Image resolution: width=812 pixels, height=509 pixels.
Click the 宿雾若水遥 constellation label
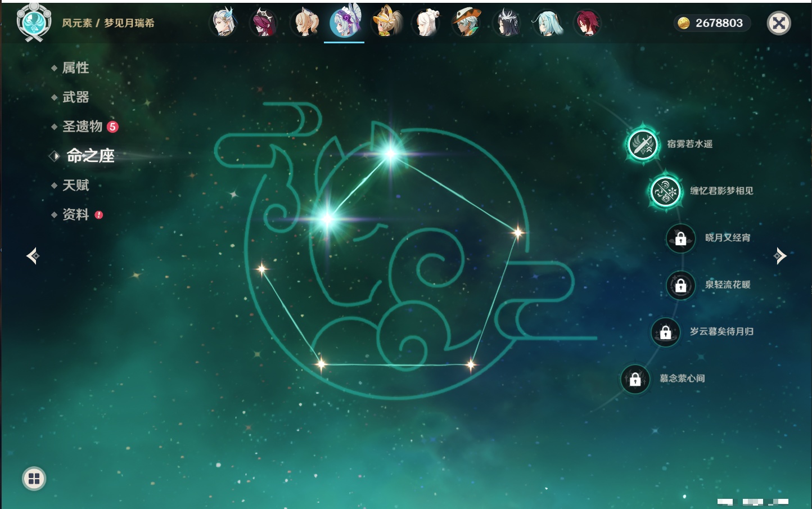pos(690,144)
